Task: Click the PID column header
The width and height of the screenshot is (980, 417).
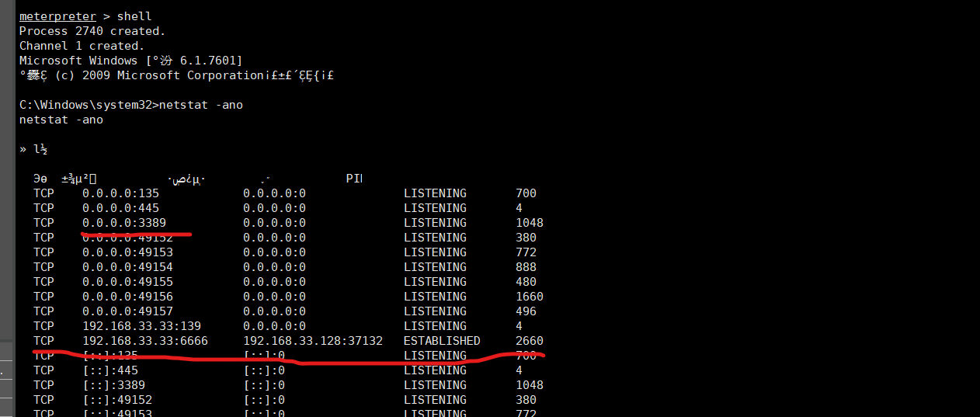Action: click(x=354, y=179)
